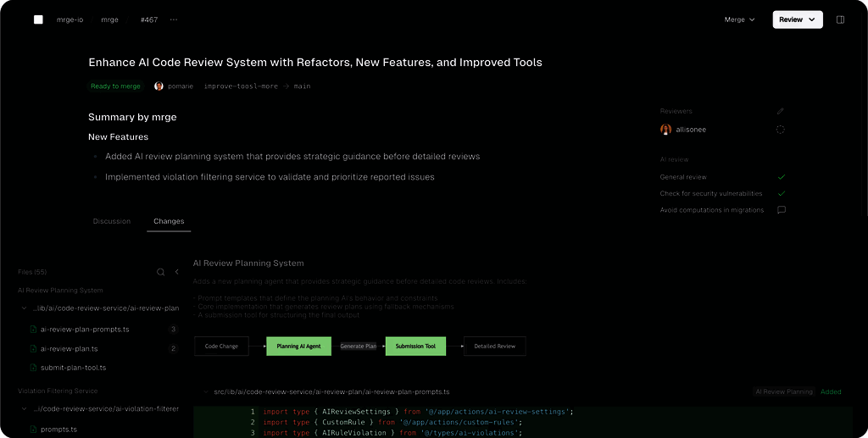Open the three-dots more options menu

174,19
